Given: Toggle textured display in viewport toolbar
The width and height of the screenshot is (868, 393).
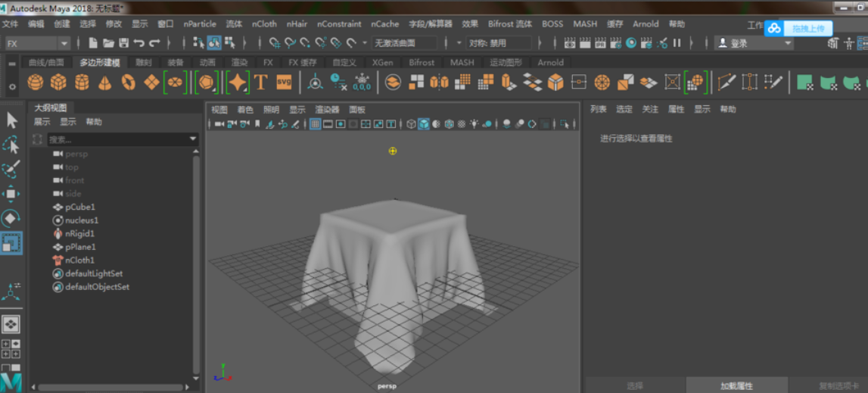Looking at the screenshot, I should 462,124.
